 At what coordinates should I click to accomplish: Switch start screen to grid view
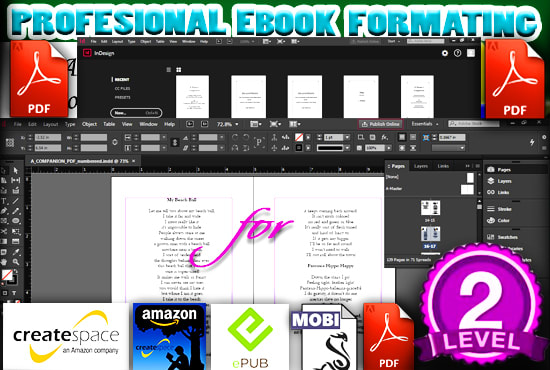click(179, 70)
